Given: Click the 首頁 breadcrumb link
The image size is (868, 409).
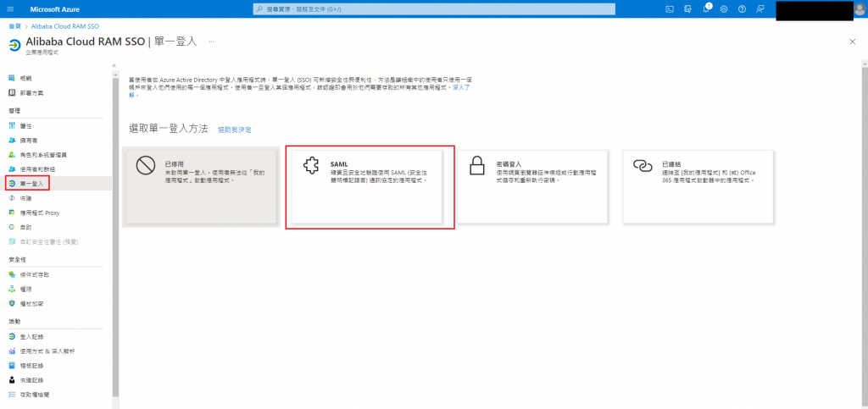Looking at the screenshot, I should pos(14,26).
